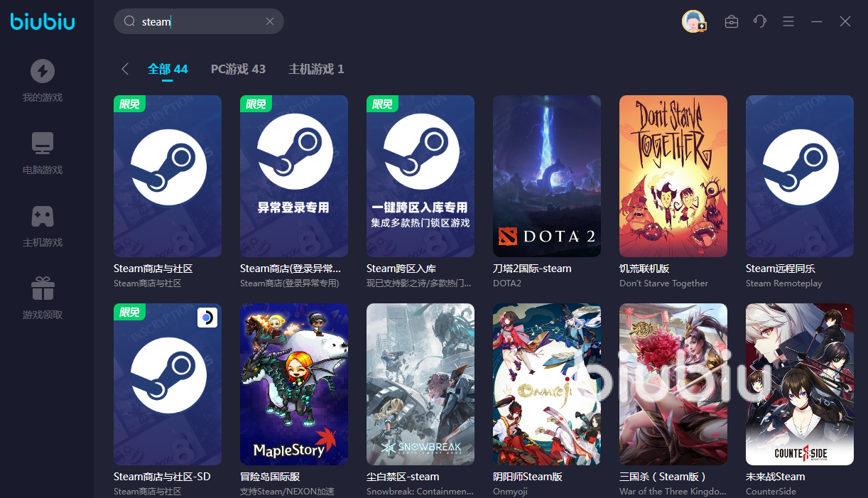The image size is (868, 498).
Task: Open the DOTA 2 game thumbnail
Action: click(x=547, y=176)
